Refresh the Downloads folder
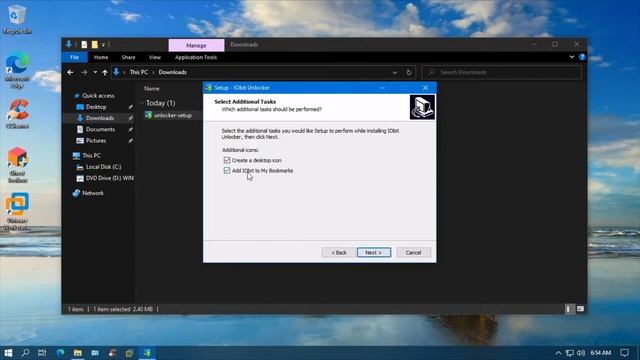 [x=409, y=73]
